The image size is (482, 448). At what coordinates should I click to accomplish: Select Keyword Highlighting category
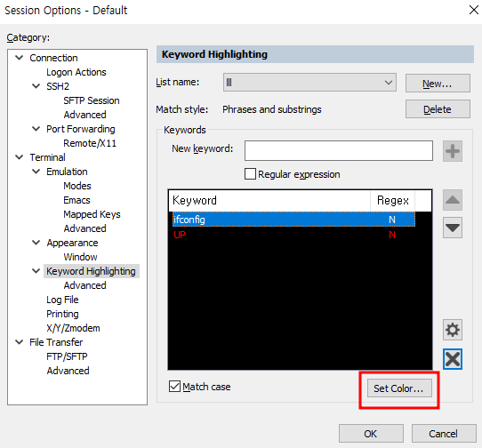click(91, 271)
